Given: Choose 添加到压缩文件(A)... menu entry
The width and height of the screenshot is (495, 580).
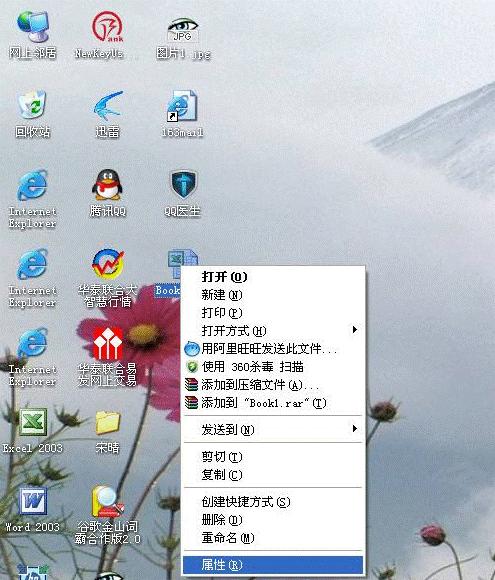Looking at the screenshot, I should click(x=273, y=385).
